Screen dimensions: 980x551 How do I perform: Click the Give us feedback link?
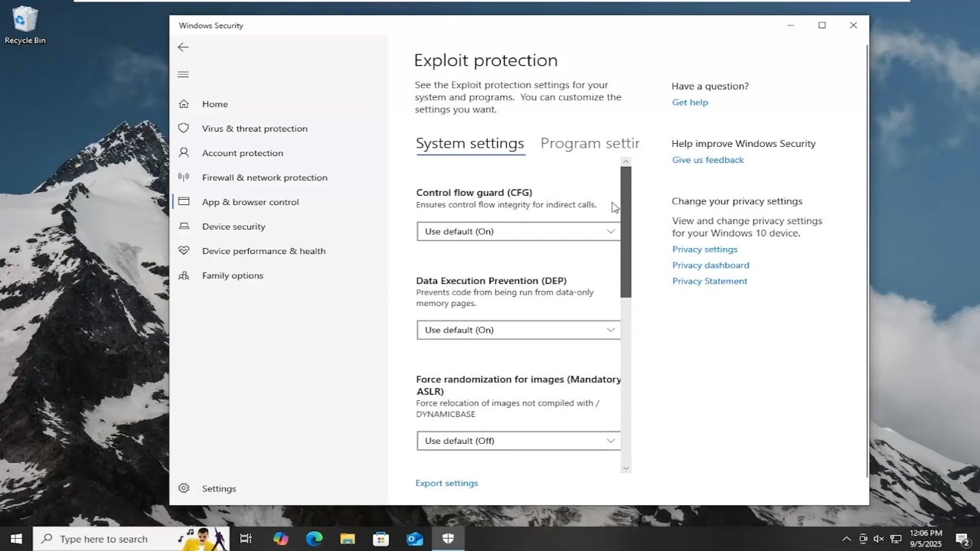(708, 160)
